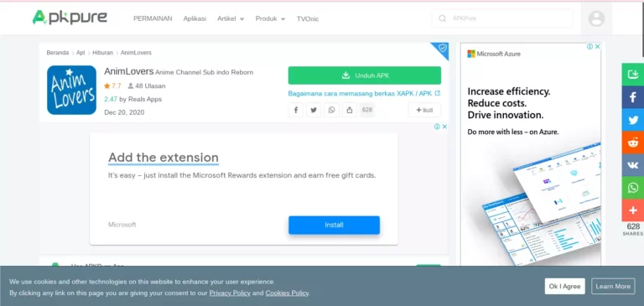This screenshot has height=306, width=644.
Task: Open the Aplikasi menu item
Action: 195,18
